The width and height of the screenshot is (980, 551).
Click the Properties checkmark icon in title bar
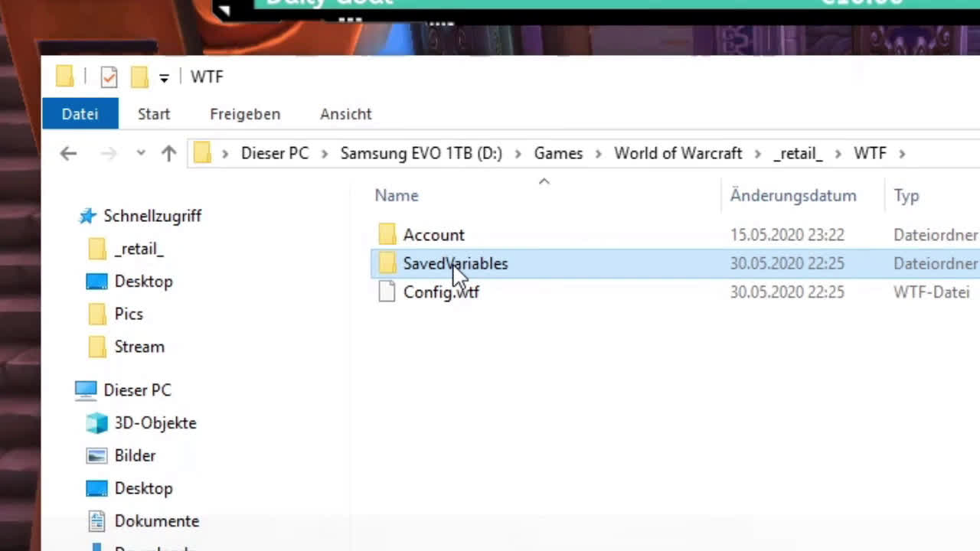109,77
